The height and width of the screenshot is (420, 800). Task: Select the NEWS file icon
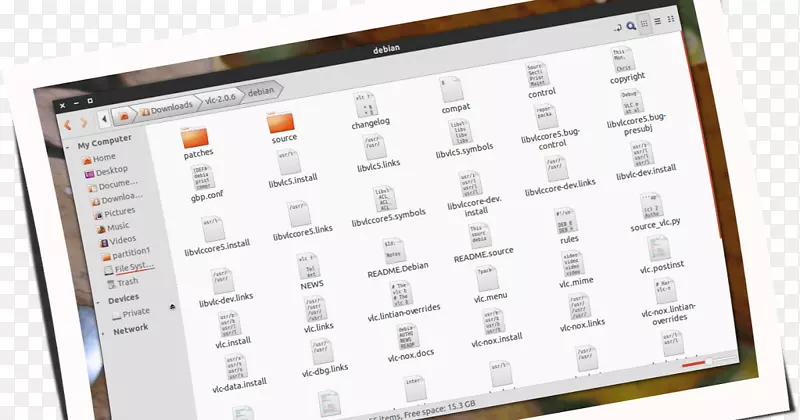click(308, 266)
